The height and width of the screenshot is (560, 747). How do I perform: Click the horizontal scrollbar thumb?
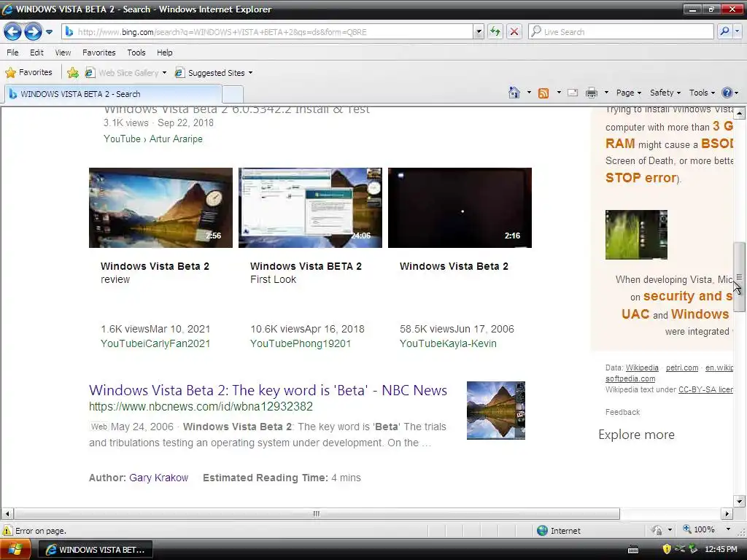(x=317, y=514)
